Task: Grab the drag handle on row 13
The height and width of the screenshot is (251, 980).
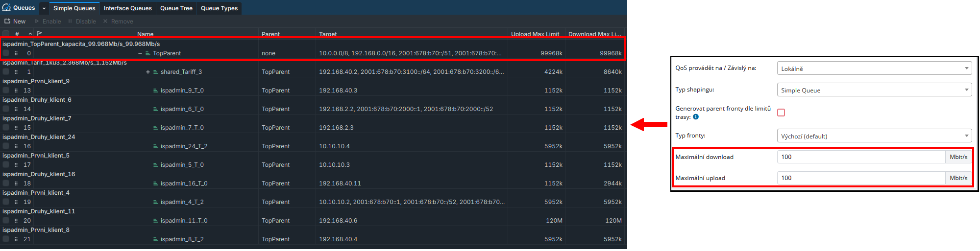Action: click(x=16, y=91)
